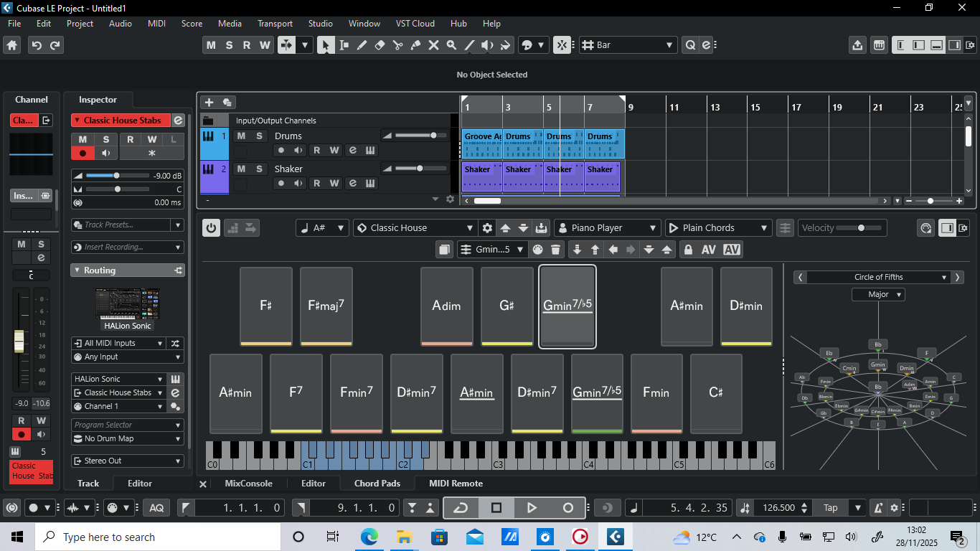Open the Piano Player dropdown
Image resolution: width=980 pixels, height=551 pixels.
coord(606,228)
